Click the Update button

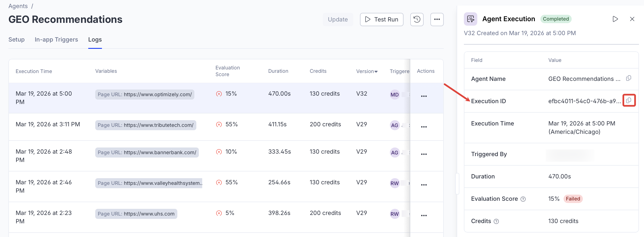pos(338,20)
